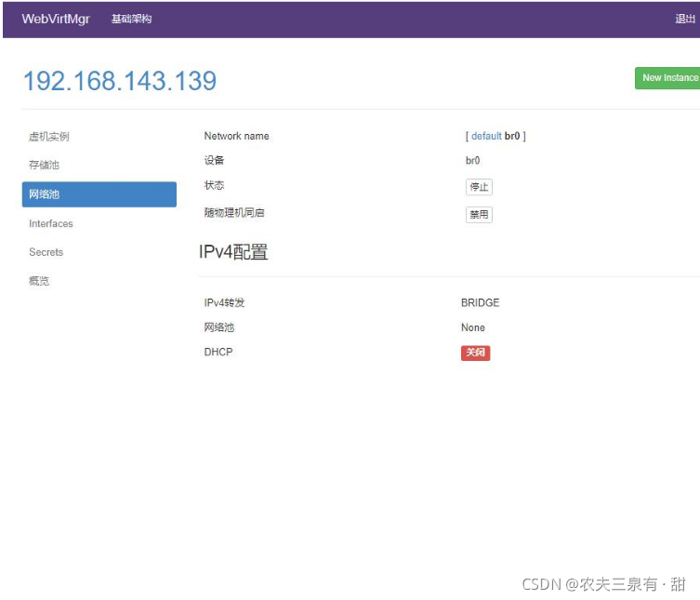Select the br0 device value
The height and width of the screenshot is (600, 700).
click(x=473, y=160)
